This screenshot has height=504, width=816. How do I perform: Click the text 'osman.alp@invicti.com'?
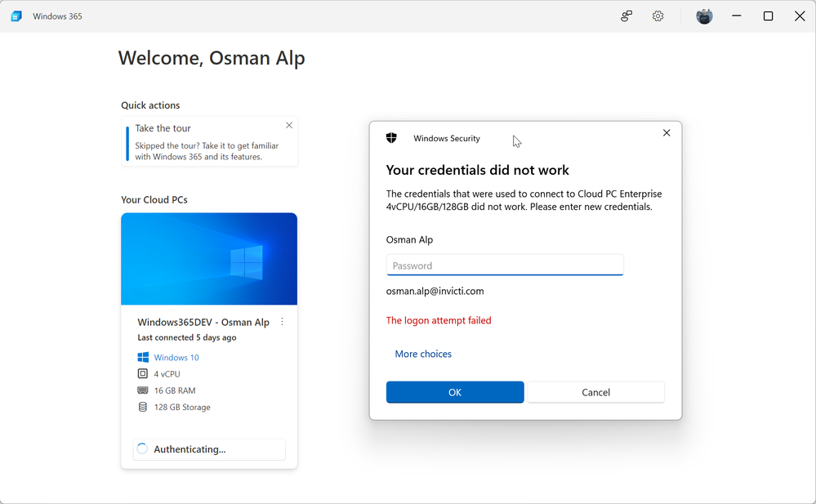(435, 291)
